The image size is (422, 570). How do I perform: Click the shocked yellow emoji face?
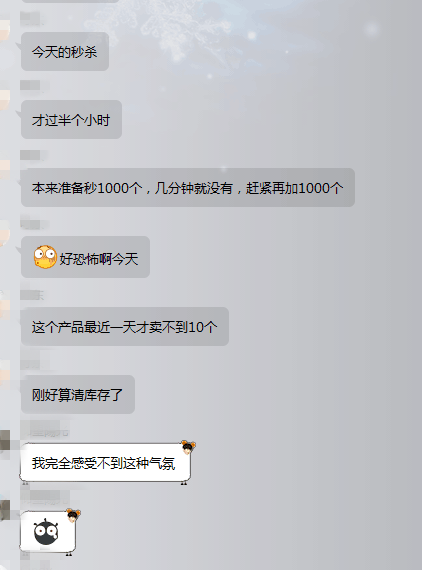45,257
